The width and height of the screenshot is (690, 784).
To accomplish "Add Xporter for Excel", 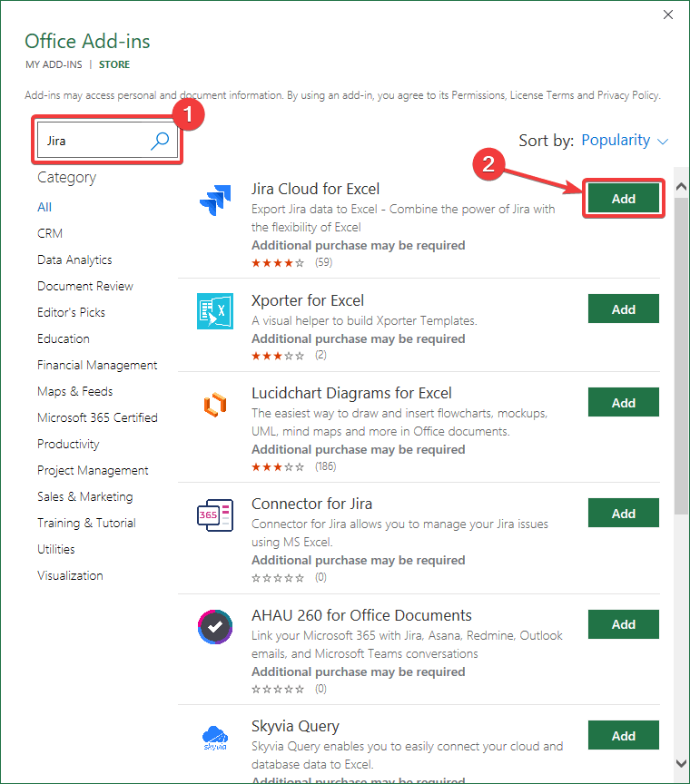I will (x=624, y=309).
